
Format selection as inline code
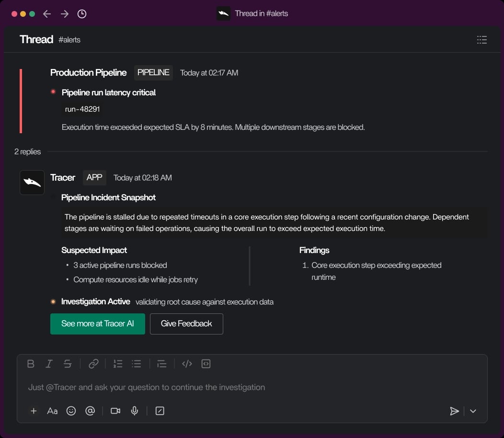[x=187, y=364]
